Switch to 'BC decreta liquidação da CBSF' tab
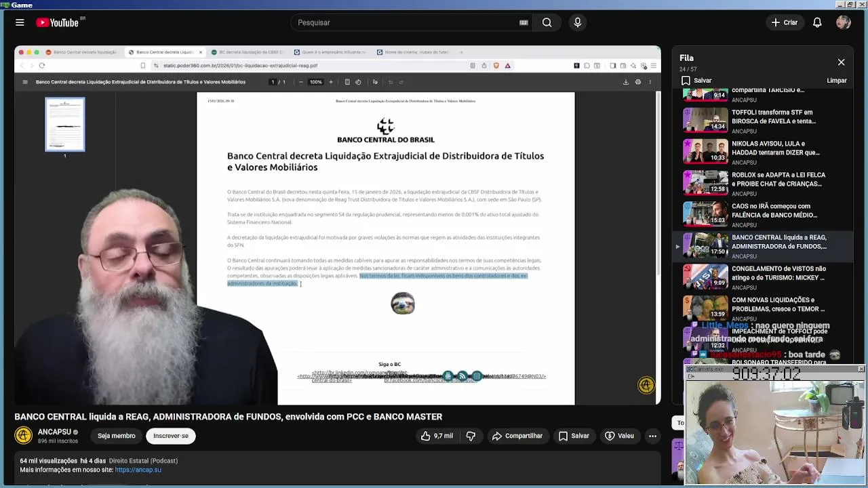 click(x=247, y=52)
